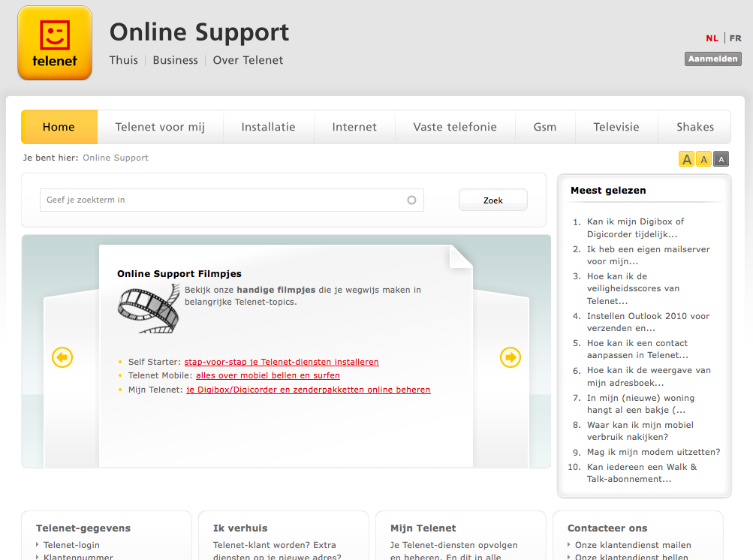
Task: Select the largest A font-size icon
Action: (x=686, y=158)
